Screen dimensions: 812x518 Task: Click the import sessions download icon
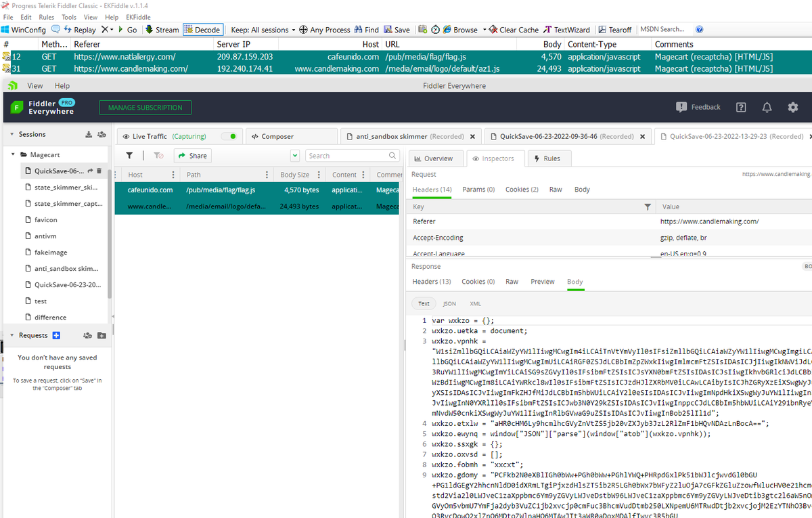(x=88, y=135)
